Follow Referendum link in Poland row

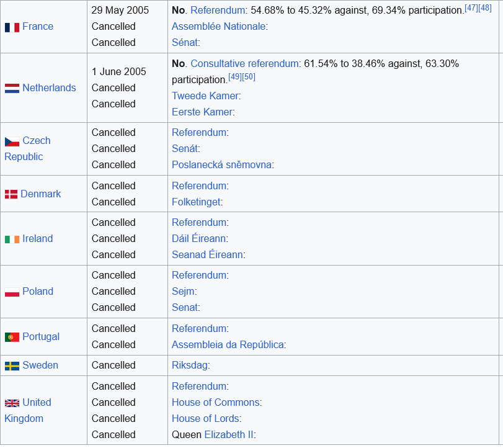point(199,275)
